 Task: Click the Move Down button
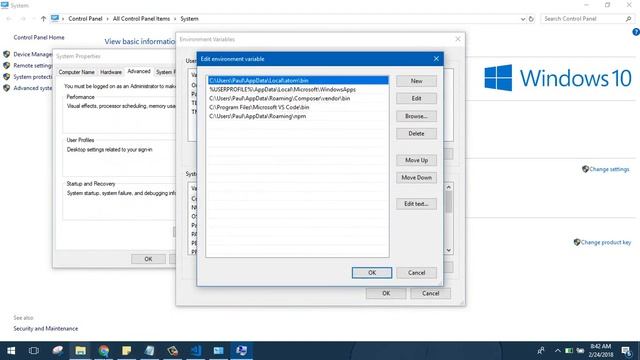(x=416, y=178)
